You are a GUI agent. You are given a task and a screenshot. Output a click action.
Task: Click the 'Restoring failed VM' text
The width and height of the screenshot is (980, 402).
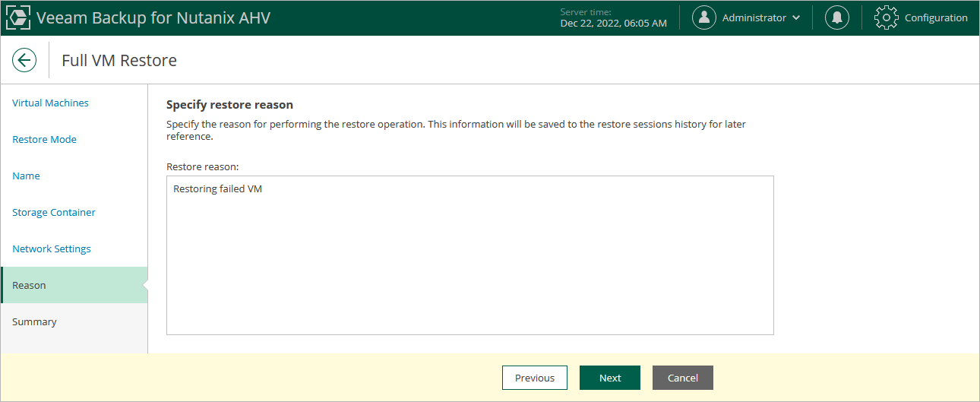217,188
